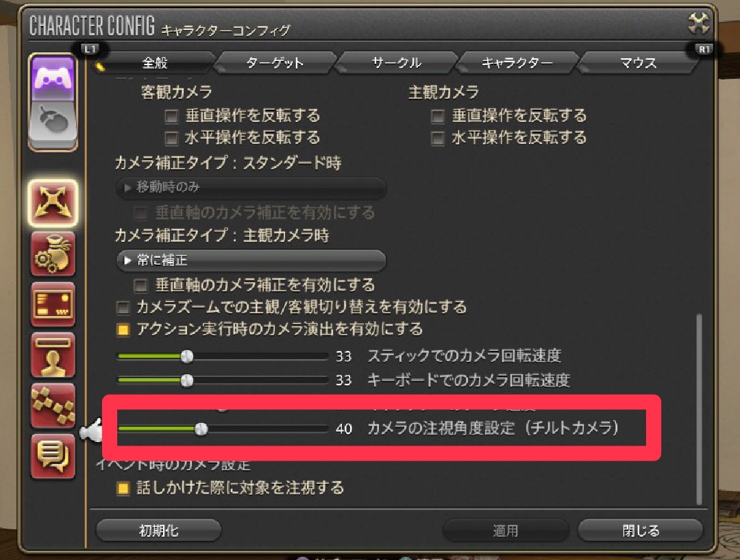
Task: Open the crossed arrows control settings icon
Action: point(53,203)
